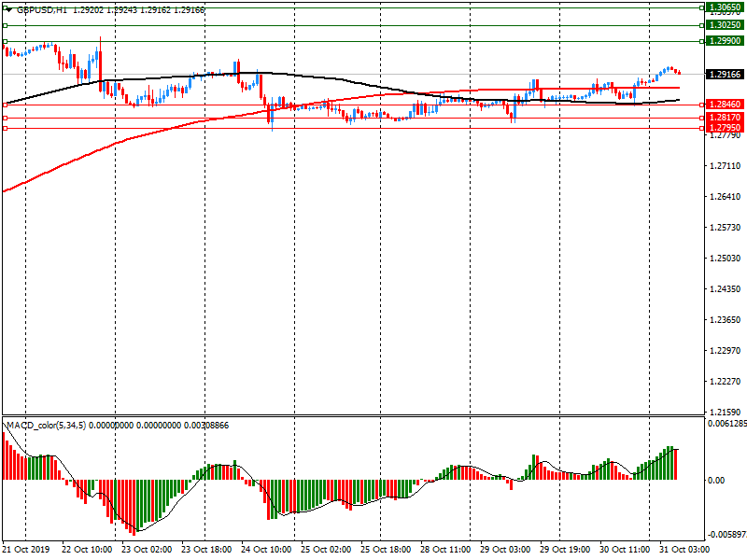Select the 1.30250 green line right handle
This screenshot has height=560, width=747.
pyautogui.click(x=699, y=25)
